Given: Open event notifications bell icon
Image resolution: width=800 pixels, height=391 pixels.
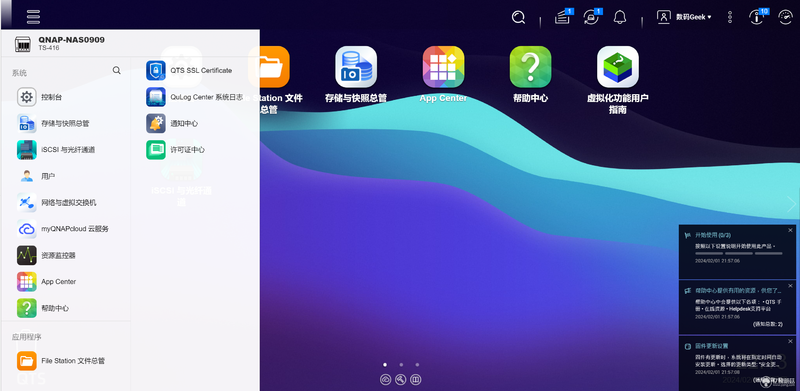Looking at the screenshot, I should [x=620, y=17].
